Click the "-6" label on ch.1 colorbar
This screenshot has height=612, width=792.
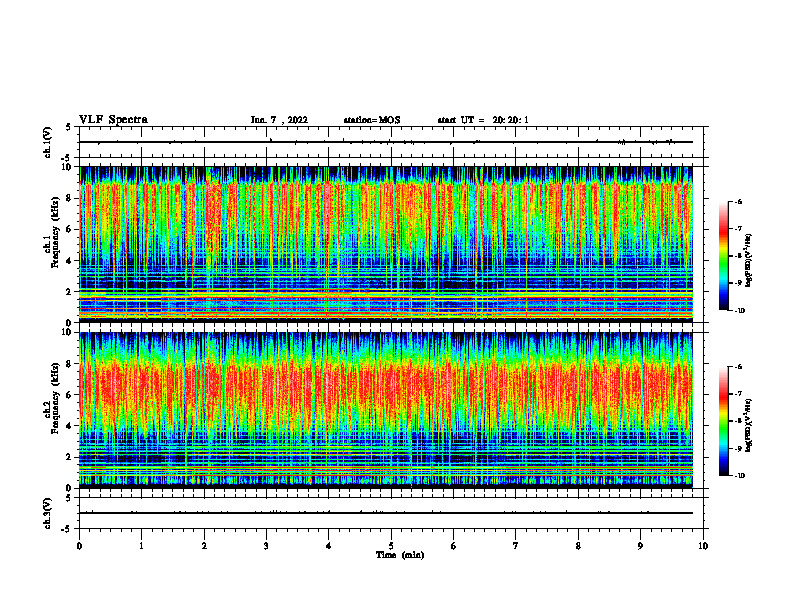coord(739,202)
